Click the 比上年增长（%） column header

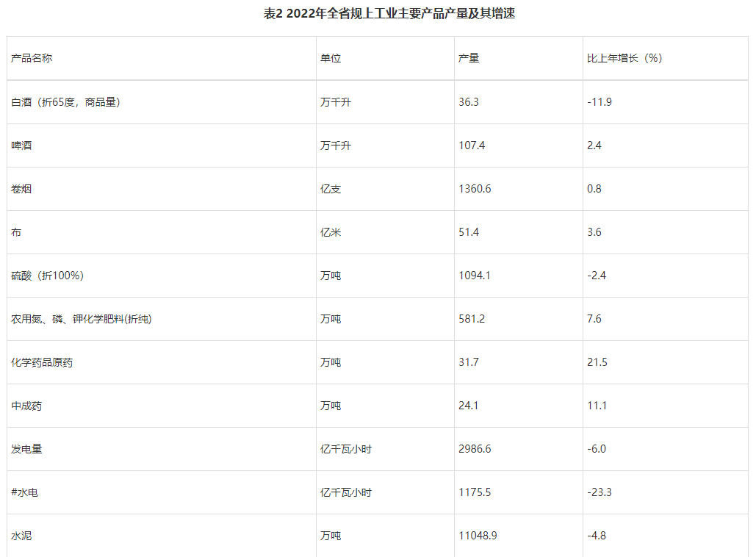pyautogui.click(x=624, y=58)
